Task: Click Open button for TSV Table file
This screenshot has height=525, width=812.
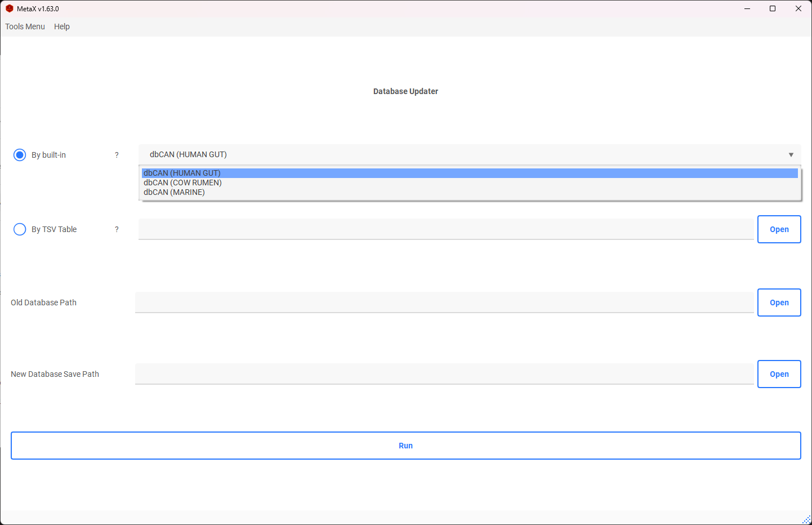Action: click(779, 229)
